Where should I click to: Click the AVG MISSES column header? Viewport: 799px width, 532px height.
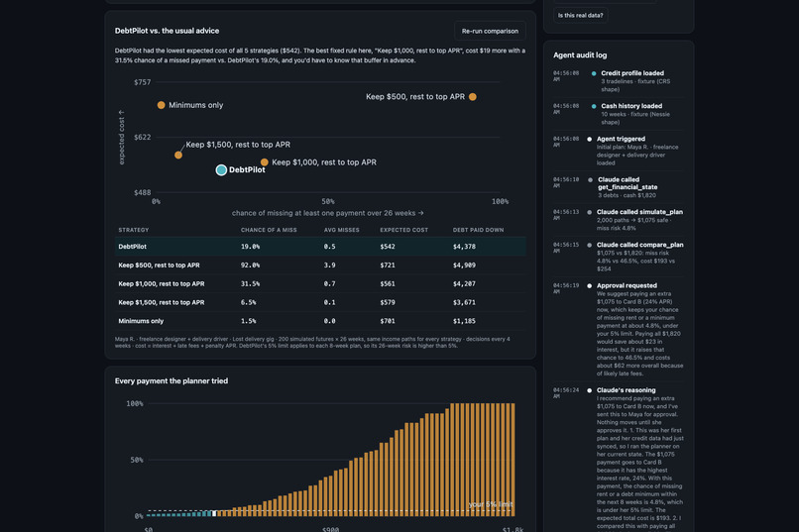click(x=341, y=230)
